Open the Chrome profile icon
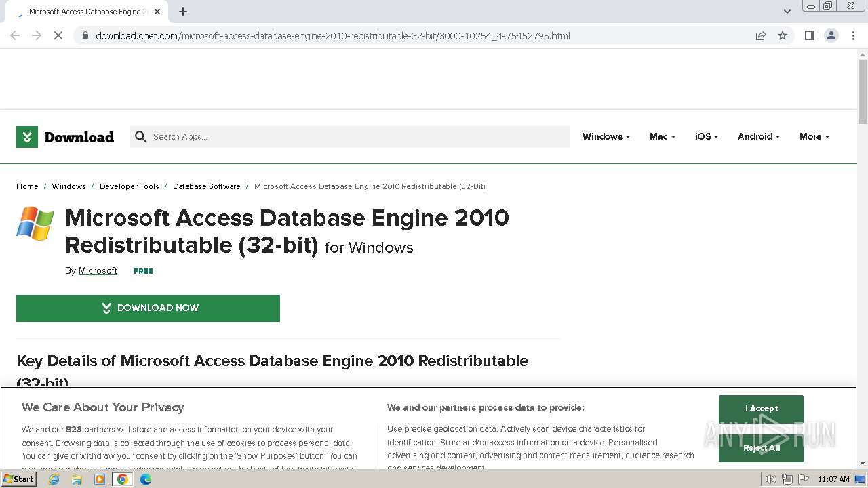 coord(831,35)
